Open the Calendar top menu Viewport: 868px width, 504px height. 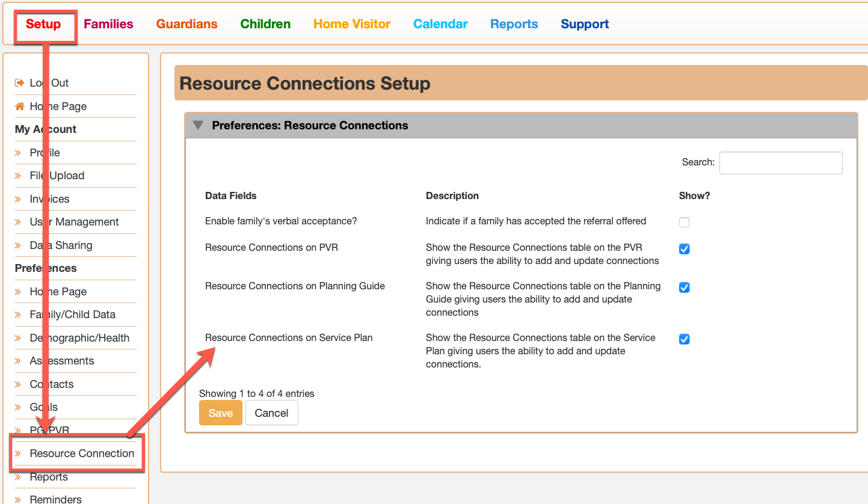point(440,24)
